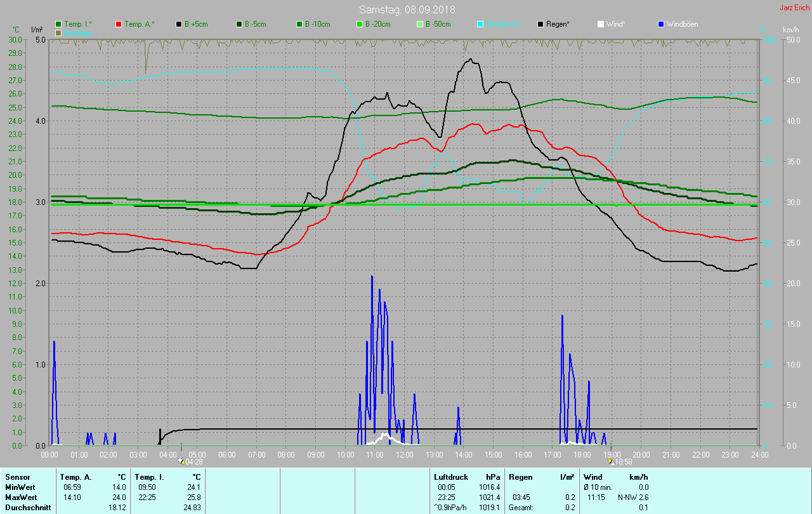Click the Luftdruck column header
This screenshot has width=812, height=514.
[449, 477]
